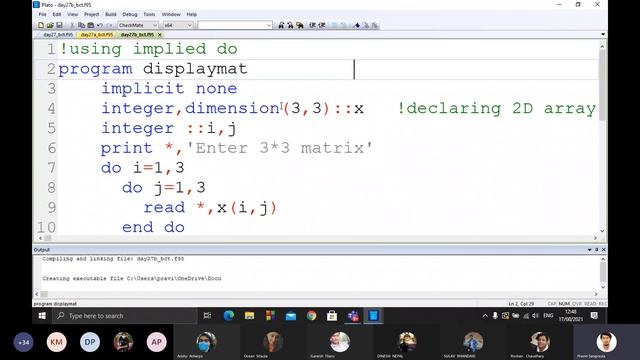This screenshot has height=360, width=640.
Task: Click the Cut scissors toolbar icon
Action: (x=72, y=25)
